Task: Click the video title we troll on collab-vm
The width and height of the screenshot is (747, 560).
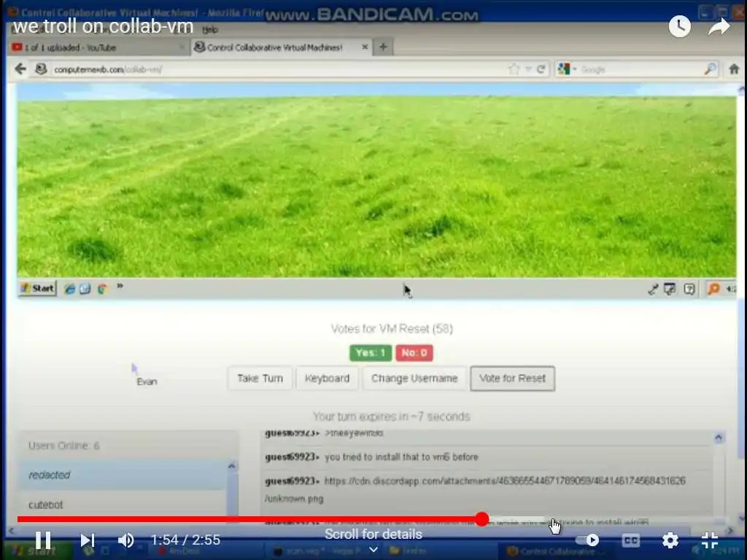Action: pyautogui.click(x=103, y=27)
